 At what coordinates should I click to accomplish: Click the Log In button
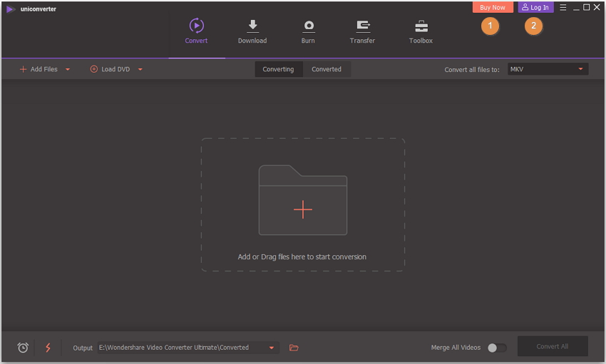pos(535,7)
